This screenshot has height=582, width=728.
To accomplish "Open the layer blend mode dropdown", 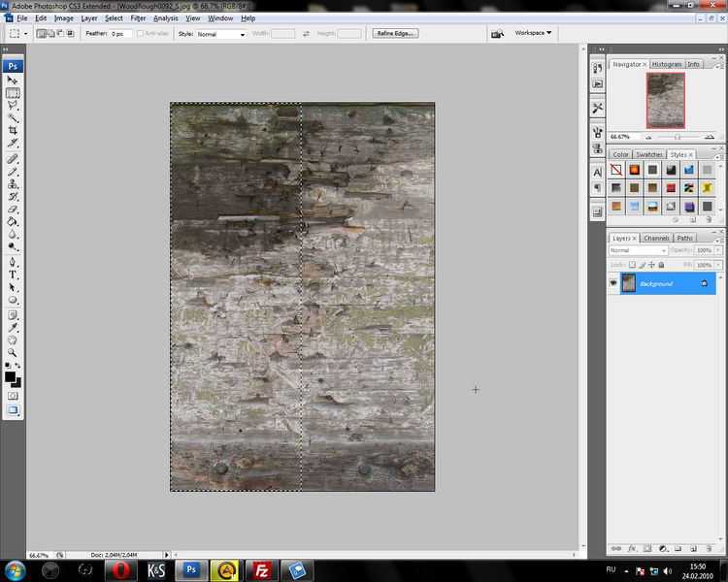I will [638, 250].
